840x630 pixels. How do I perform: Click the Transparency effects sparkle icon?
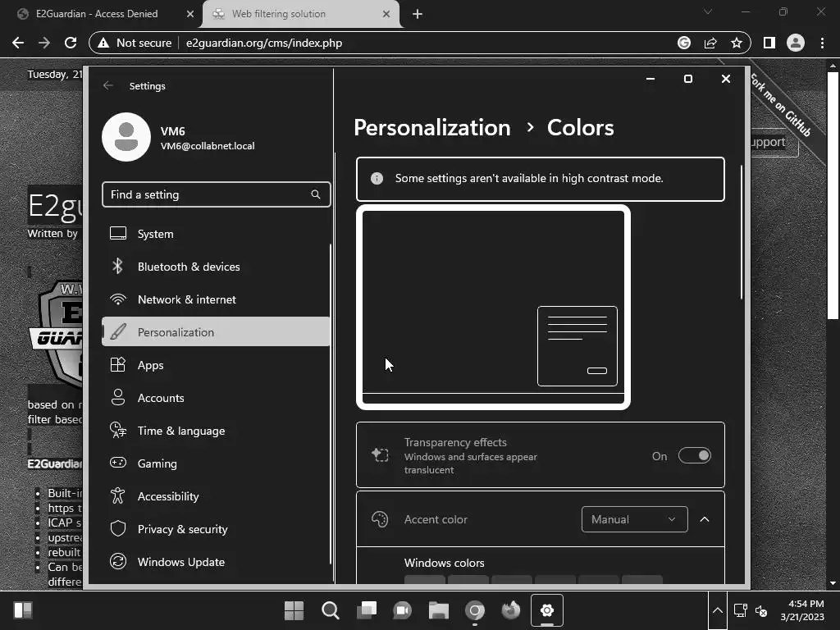coord(380,455)
